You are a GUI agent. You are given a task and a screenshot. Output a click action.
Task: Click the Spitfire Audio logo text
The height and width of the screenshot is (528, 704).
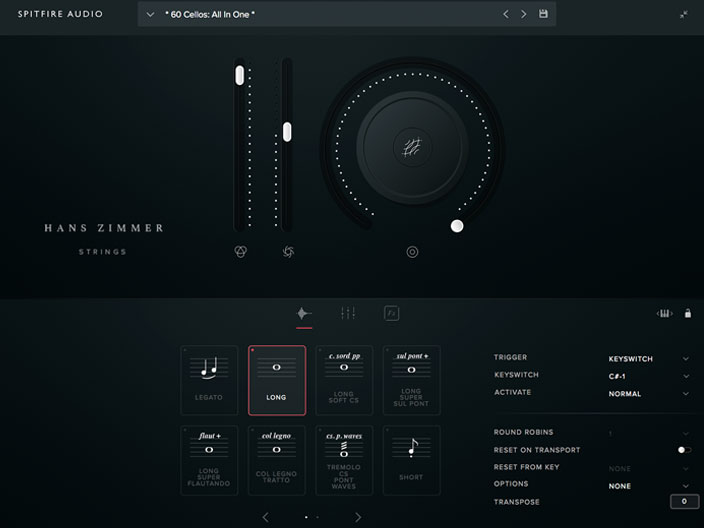click(60, 14)
